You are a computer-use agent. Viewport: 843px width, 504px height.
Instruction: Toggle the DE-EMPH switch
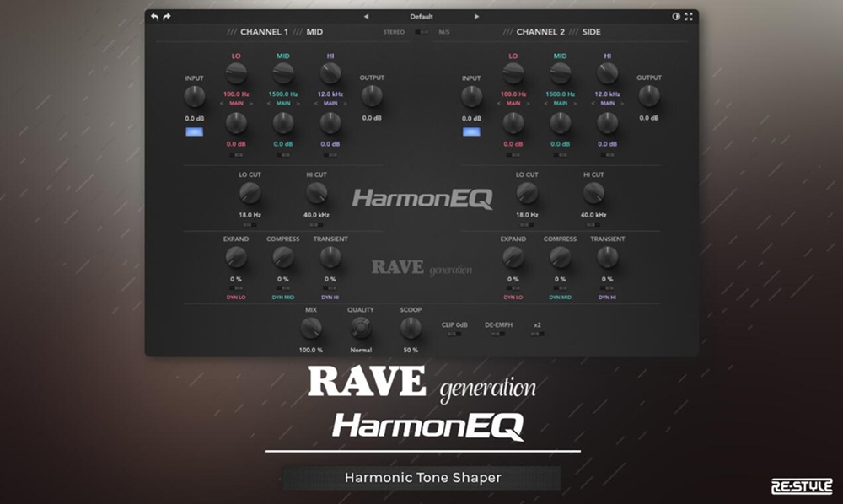pos(497,333)
